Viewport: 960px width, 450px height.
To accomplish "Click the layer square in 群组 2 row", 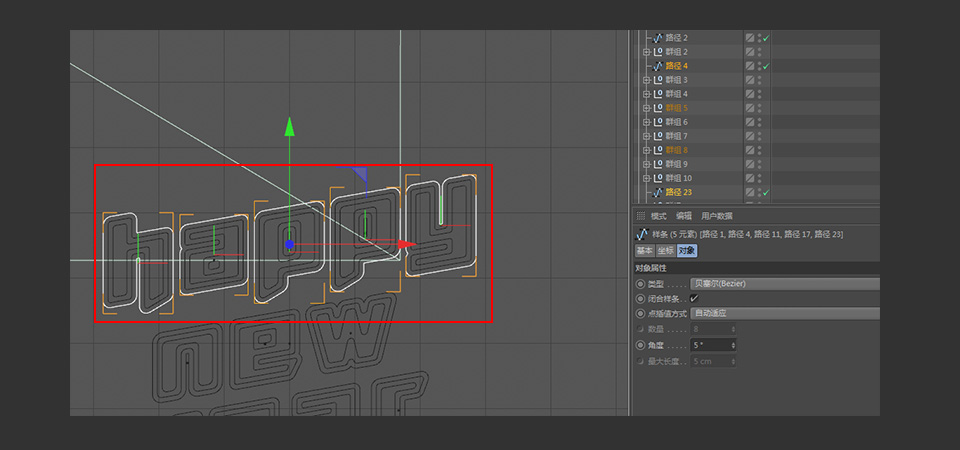I will [750, 52].
